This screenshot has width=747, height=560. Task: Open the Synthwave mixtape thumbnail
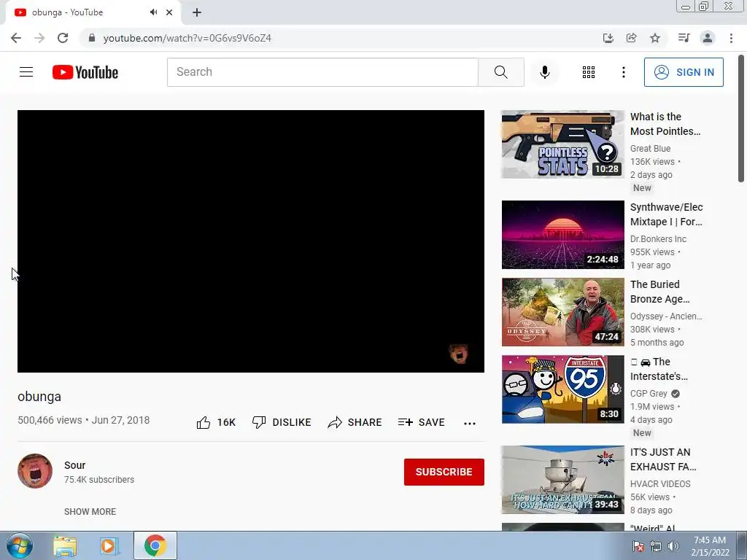tap(562, 235)
